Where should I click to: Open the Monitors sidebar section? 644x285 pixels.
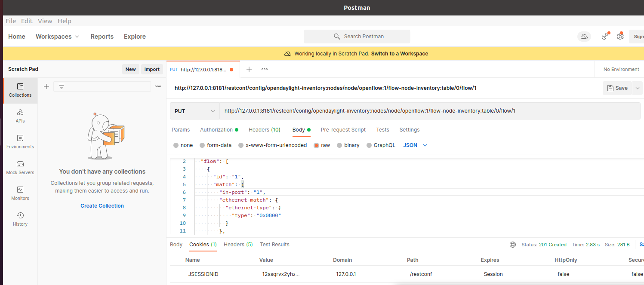[20, 193]
